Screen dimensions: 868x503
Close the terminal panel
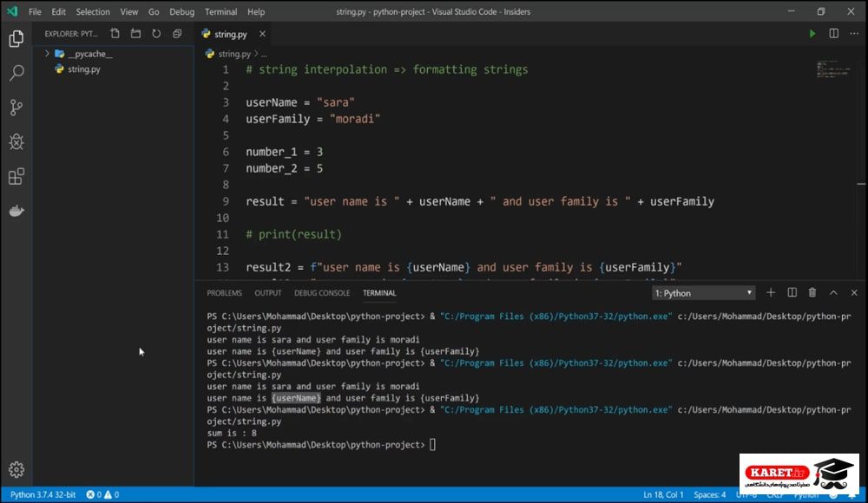854,293
